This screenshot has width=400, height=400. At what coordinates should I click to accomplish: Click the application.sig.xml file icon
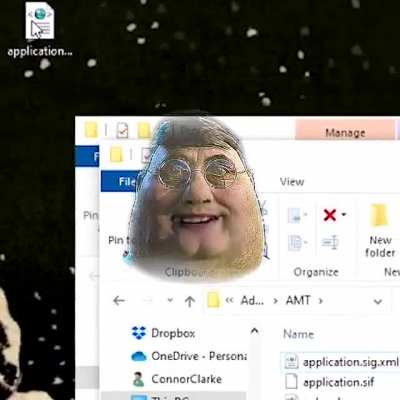pyautogui.click(x=291, y=362)
